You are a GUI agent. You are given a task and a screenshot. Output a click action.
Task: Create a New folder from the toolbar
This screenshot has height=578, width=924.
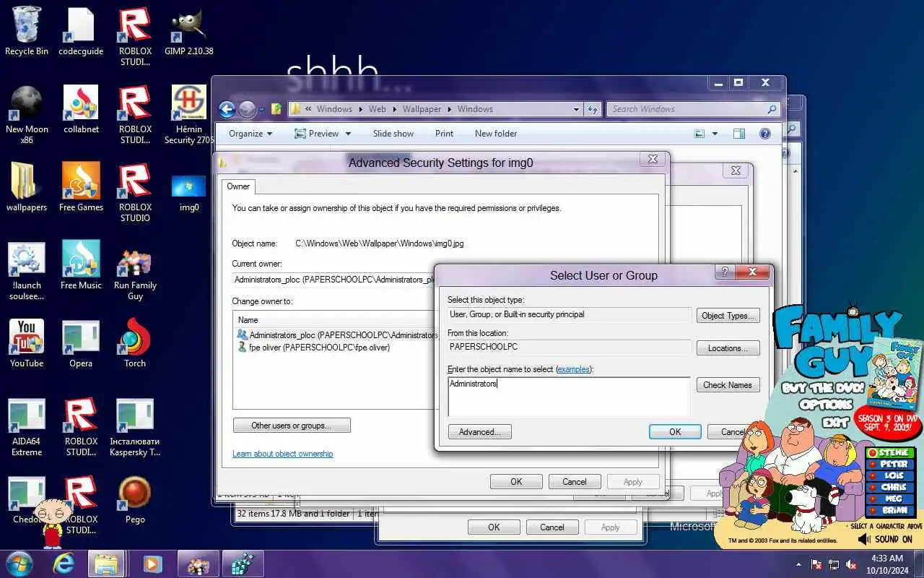(496, 134)
